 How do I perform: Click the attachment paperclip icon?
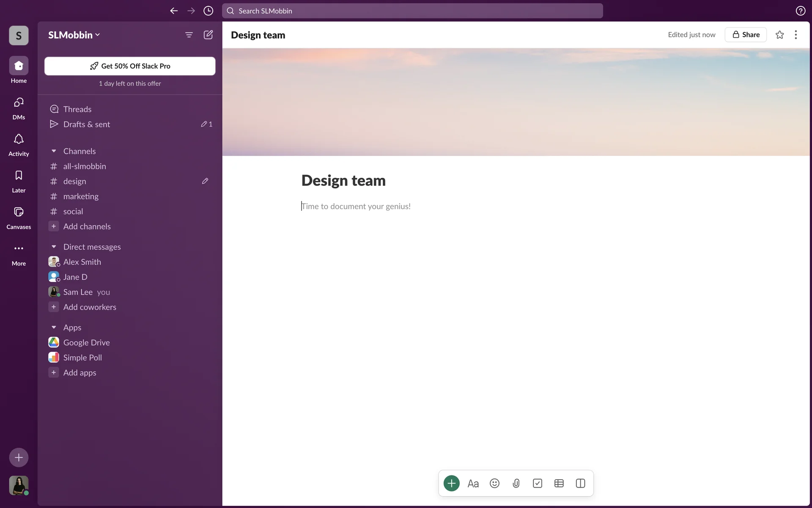tap(516, 483)
